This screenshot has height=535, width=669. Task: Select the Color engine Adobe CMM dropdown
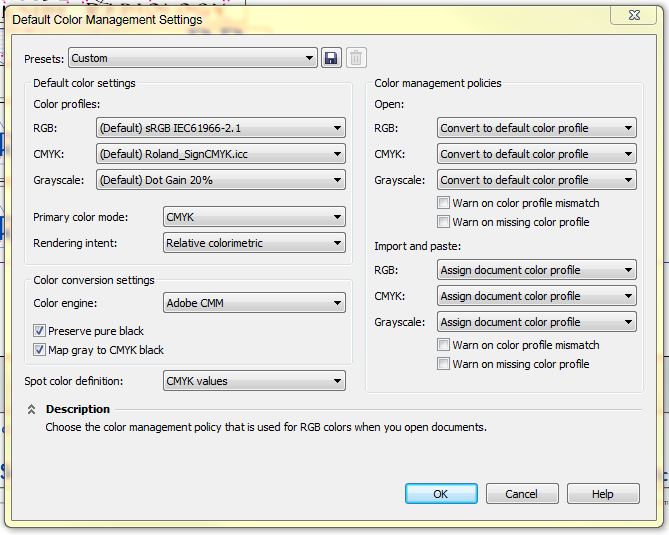point(254,303)
